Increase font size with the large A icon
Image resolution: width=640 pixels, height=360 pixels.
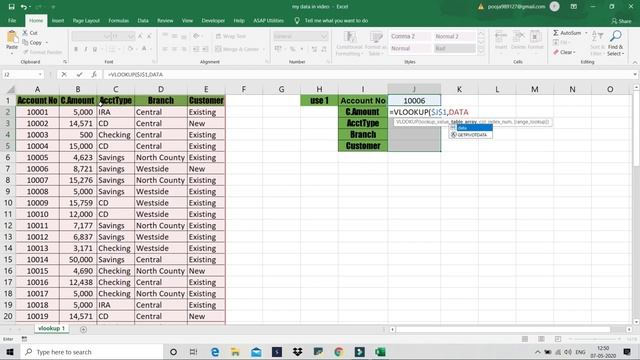(140, 36)
